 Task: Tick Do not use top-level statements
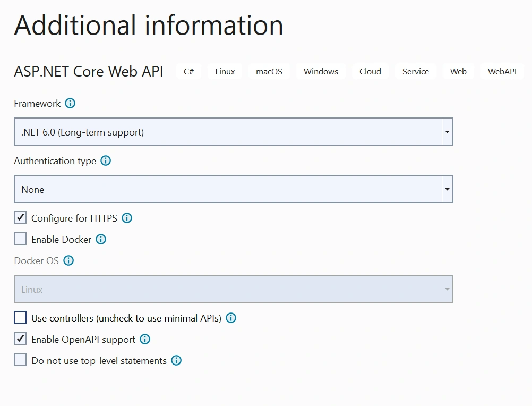point(20,360)
